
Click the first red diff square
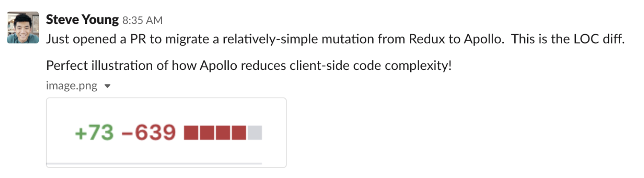pyautogui.click(x=191, y=133)
